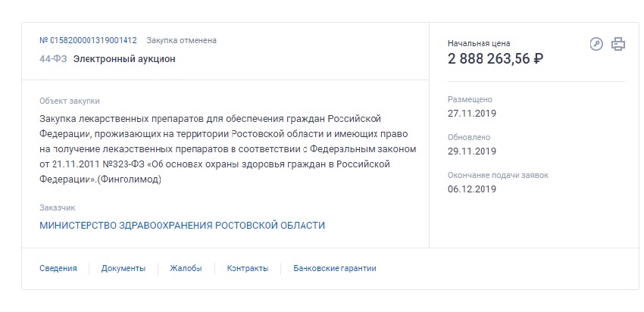Select the Контракты tab
The height and width of the screenshot is (312, 644).
(x=248, y=268)
